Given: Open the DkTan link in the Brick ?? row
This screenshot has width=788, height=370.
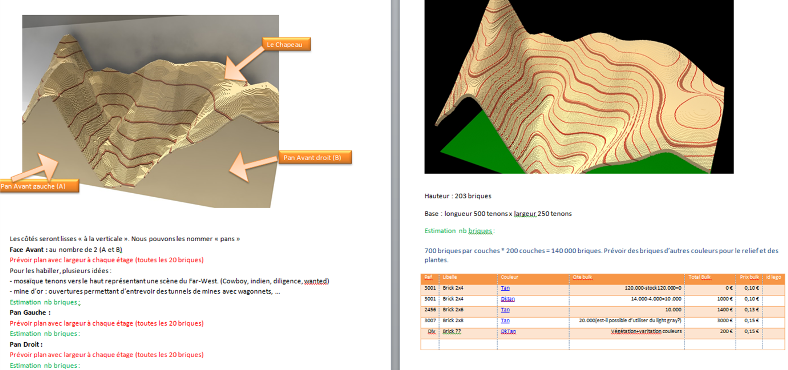Looking at the screenshot, I should coord(508,332).
